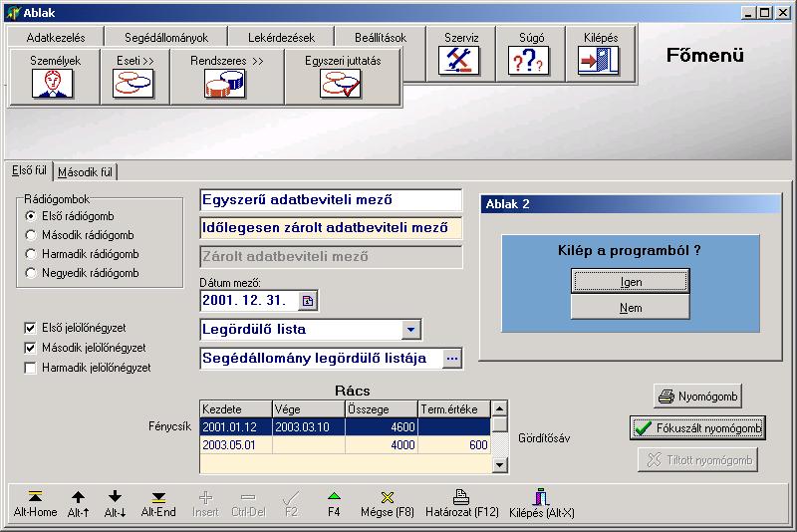797x532 pixels.
Task: Switch to Első fül tab
Action: 29,170
